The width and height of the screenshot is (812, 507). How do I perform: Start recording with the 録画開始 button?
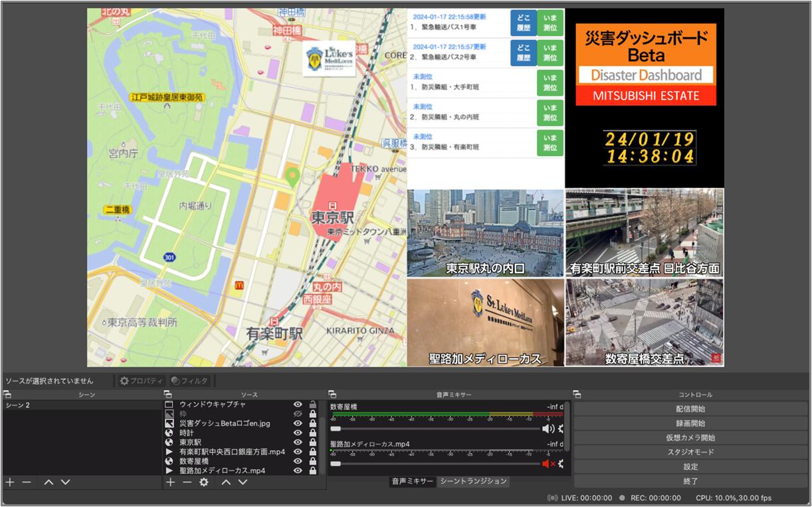coord(690,423)
